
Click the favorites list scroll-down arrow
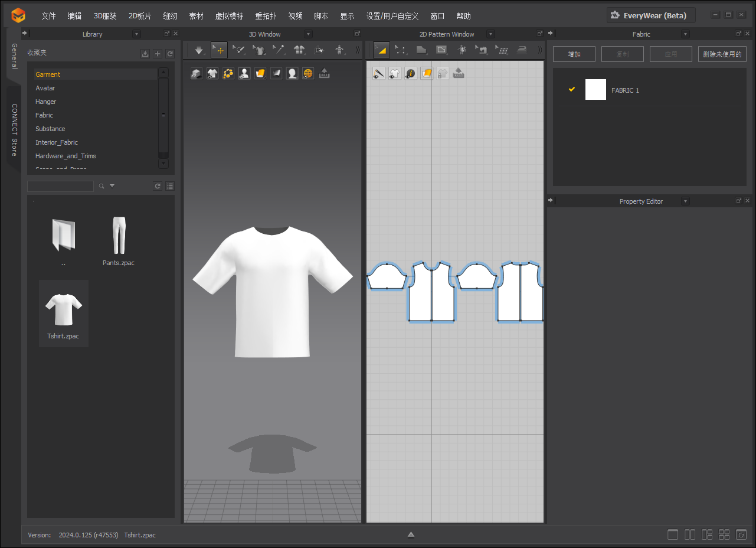point(163,163)
